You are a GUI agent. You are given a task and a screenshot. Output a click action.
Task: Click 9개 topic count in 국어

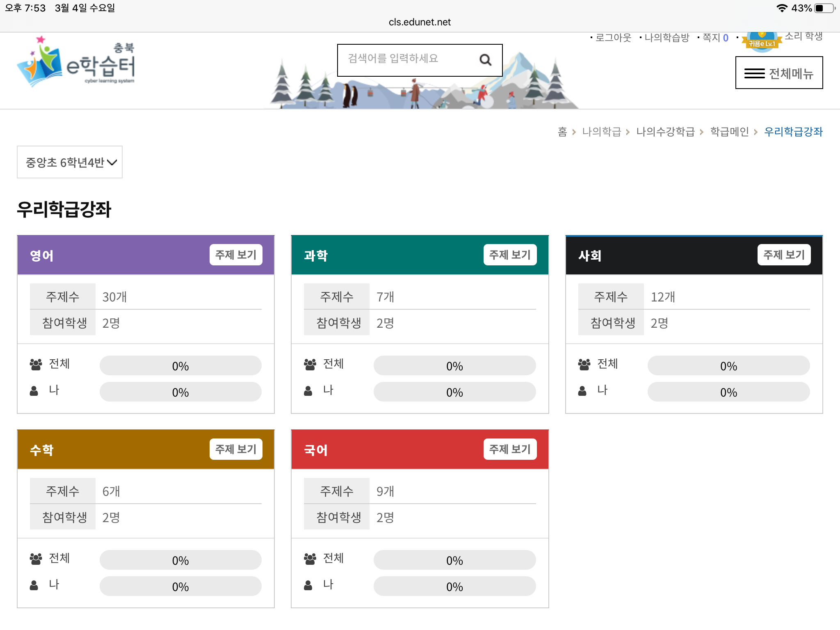[x=385, y=491]
